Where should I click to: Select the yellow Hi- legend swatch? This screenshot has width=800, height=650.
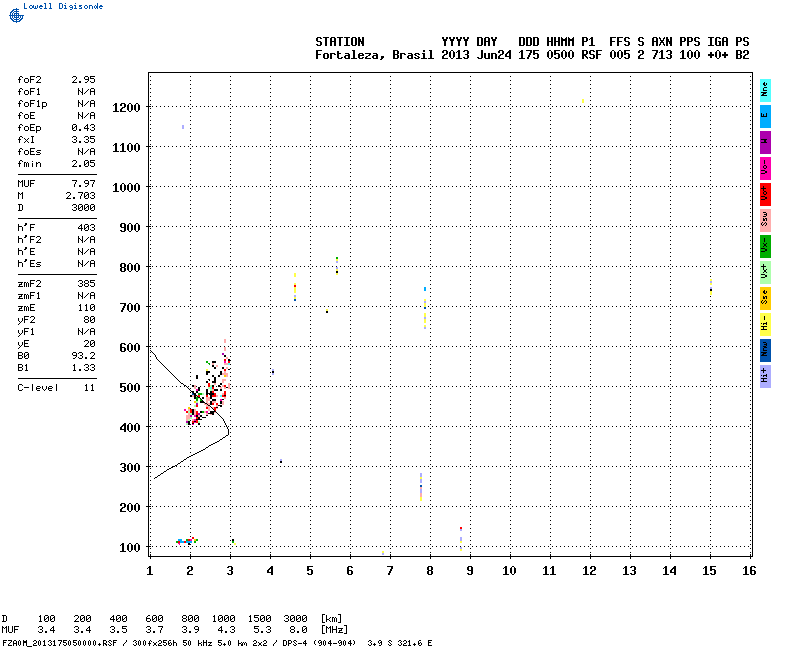point(765,324)
